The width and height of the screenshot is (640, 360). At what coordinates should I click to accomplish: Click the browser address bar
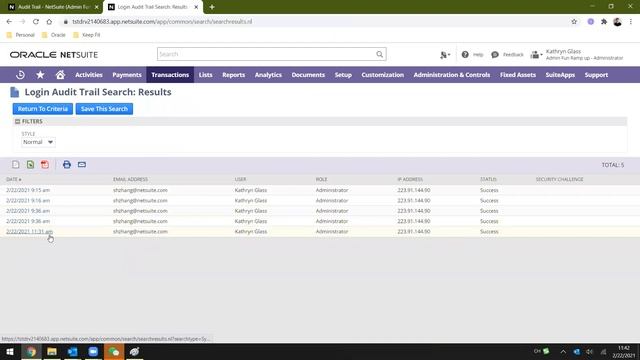[x=314, y=22]
